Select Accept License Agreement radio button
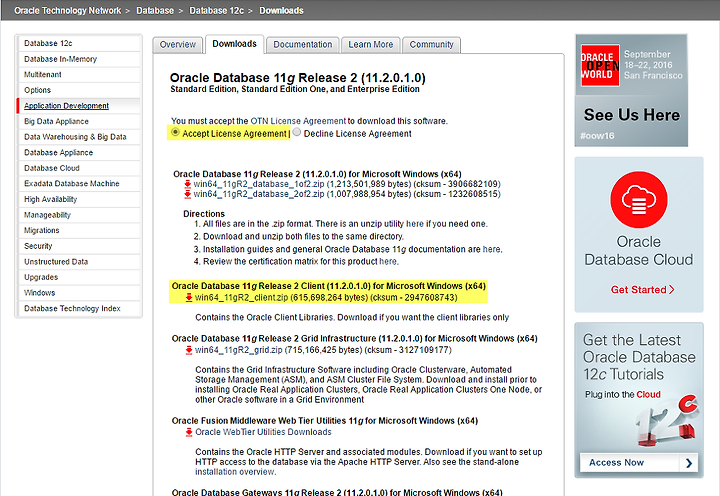 [175, 132]
